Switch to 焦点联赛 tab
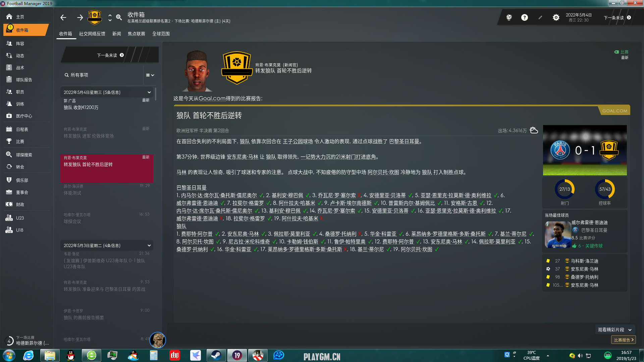 tap(137, 34)
